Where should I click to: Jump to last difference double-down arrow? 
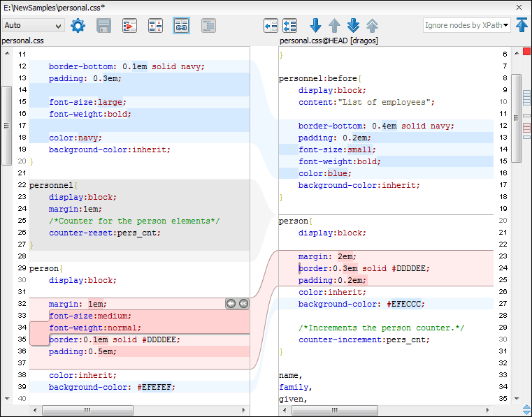353,26
